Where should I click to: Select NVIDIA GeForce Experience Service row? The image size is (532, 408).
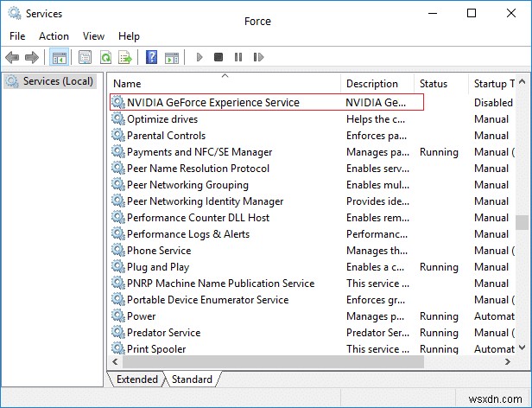tap(212, 102)
